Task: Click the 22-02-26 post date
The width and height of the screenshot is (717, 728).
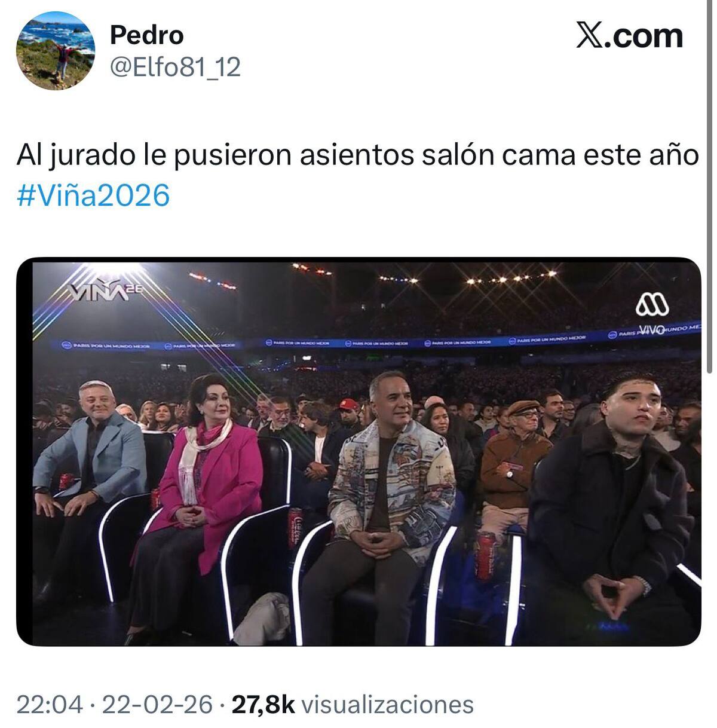Action: coord(157,704)
